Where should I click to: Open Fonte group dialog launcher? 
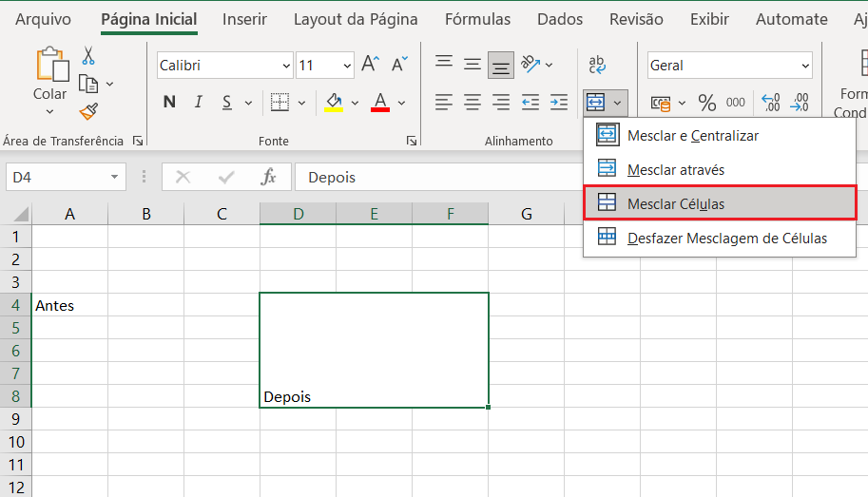tap(412, 142)
